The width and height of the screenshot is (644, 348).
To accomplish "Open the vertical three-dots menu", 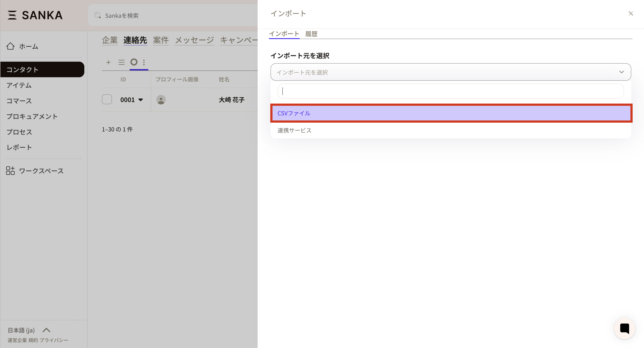I will point(144,62).
